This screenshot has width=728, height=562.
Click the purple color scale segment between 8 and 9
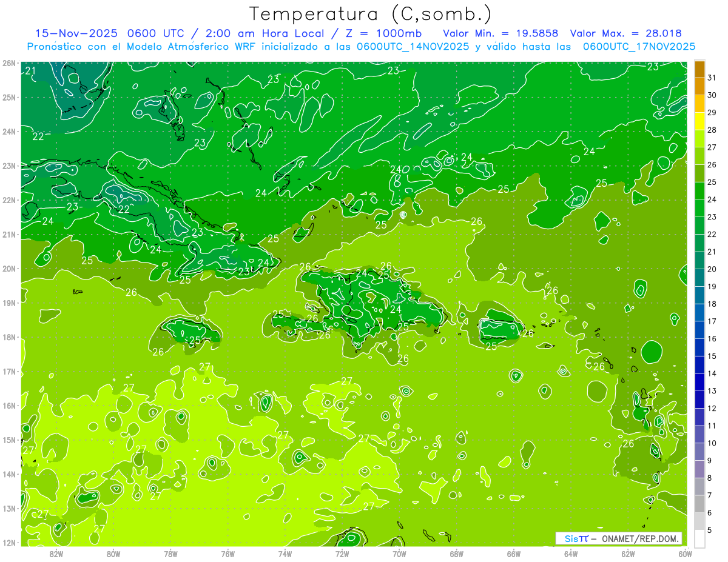[699, 469]
